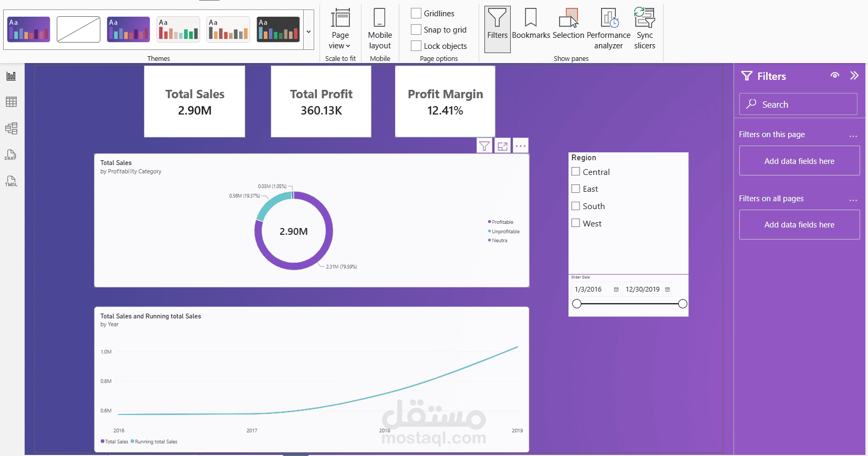Open the Report view icon in left sidebar

(x=11, y=76)
